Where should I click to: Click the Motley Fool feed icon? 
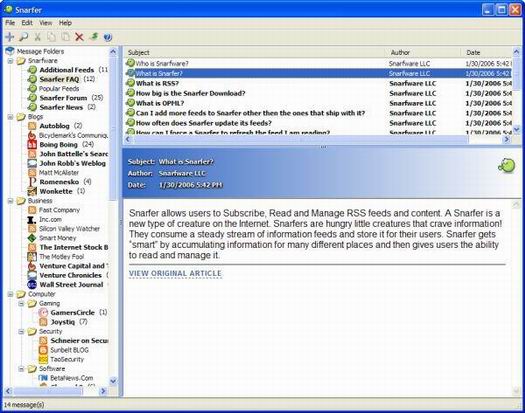[x=32, y=257]
